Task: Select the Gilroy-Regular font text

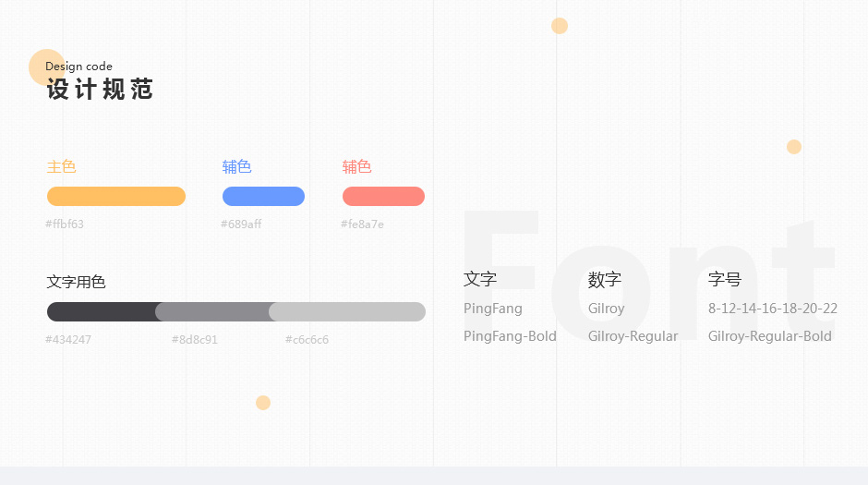Action: click(633, 336)
